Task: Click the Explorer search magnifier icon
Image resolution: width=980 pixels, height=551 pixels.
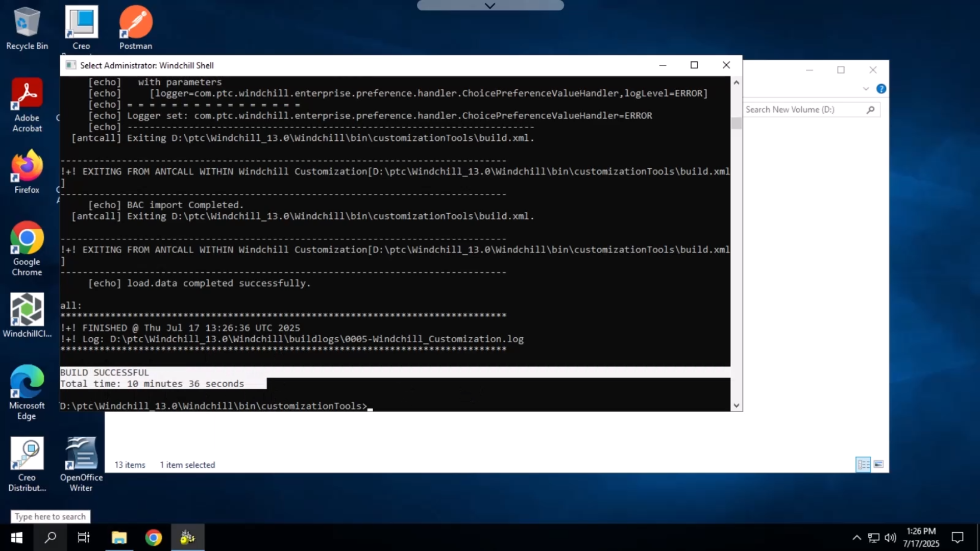Action: 871,110
